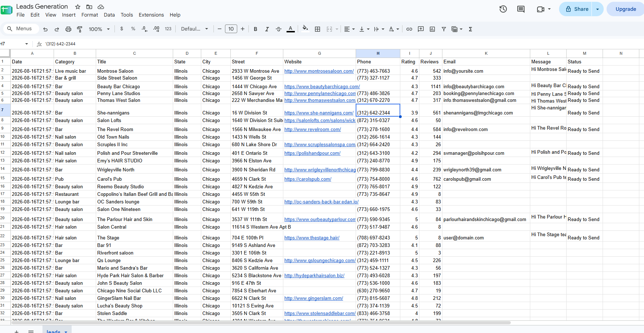Screen dimensions: 644x333
Task: Open the comments panel icon
Action: [521, 9]
